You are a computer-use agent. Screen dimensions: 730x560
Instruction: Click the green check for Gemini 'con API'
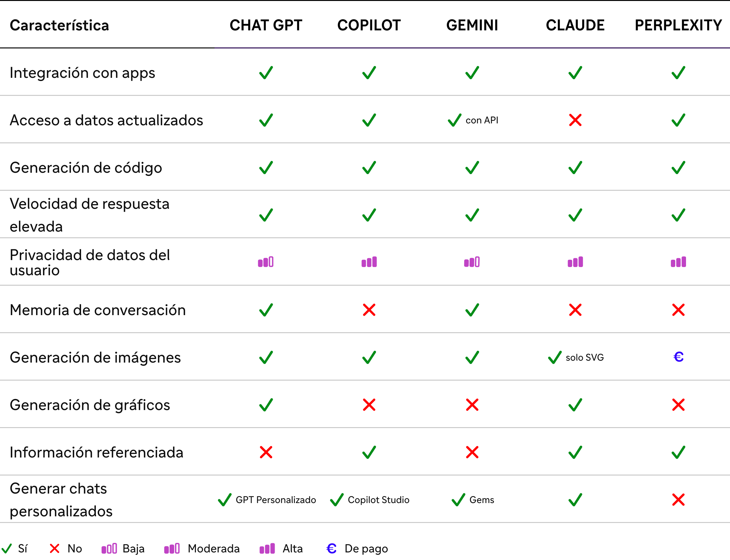455,120
